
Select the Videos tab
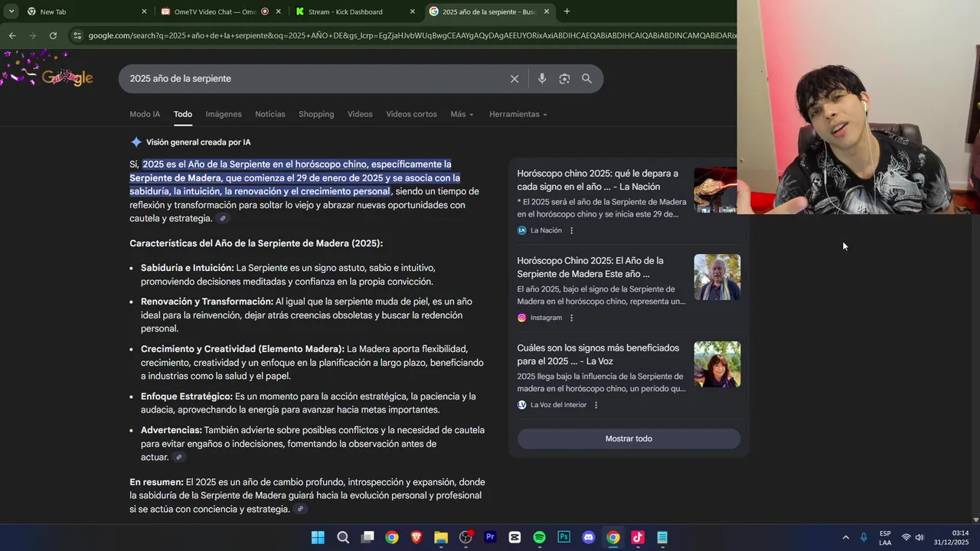point(360,114)
